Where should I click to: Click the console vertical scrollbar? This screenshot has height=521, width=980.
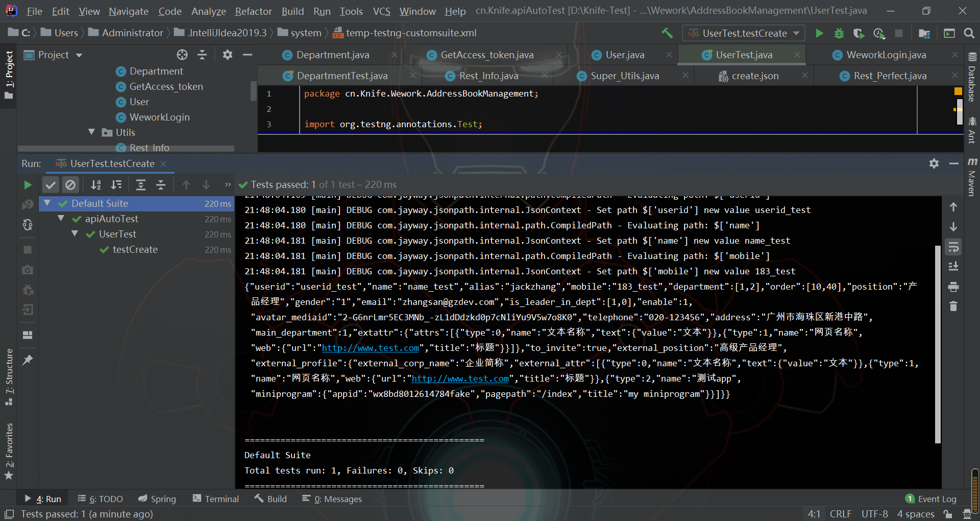pyautogui.click(x=938, y=344)
